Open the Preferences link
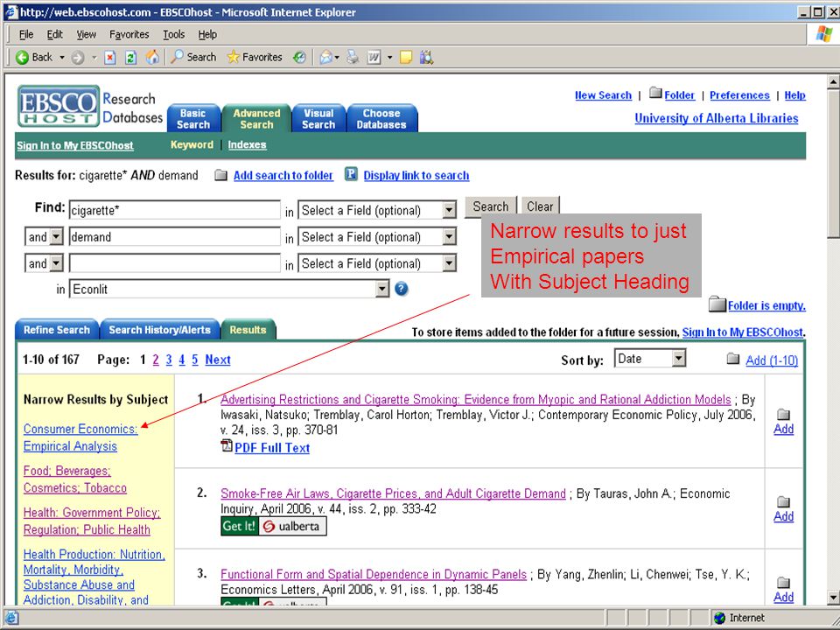 click(x=739, y=95)
